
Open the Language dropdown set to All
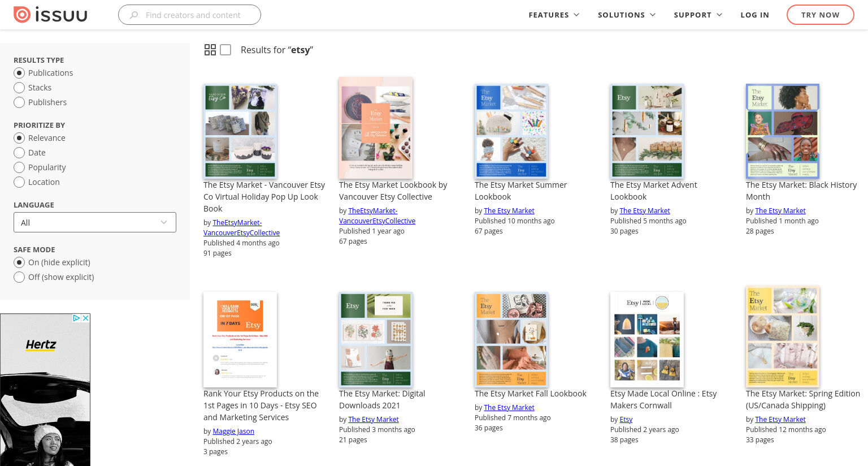(95, 222)
